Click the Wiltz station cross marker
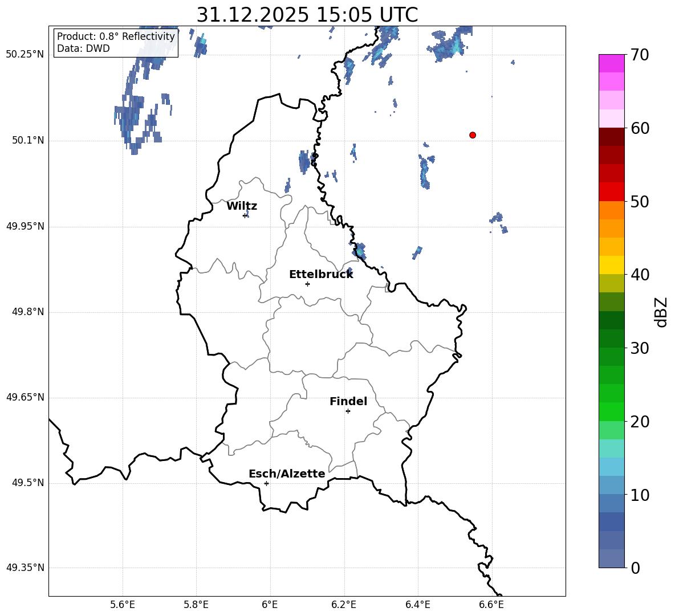Image resolution: width=675 pixels, height=616 pixels. pos(245,215)
